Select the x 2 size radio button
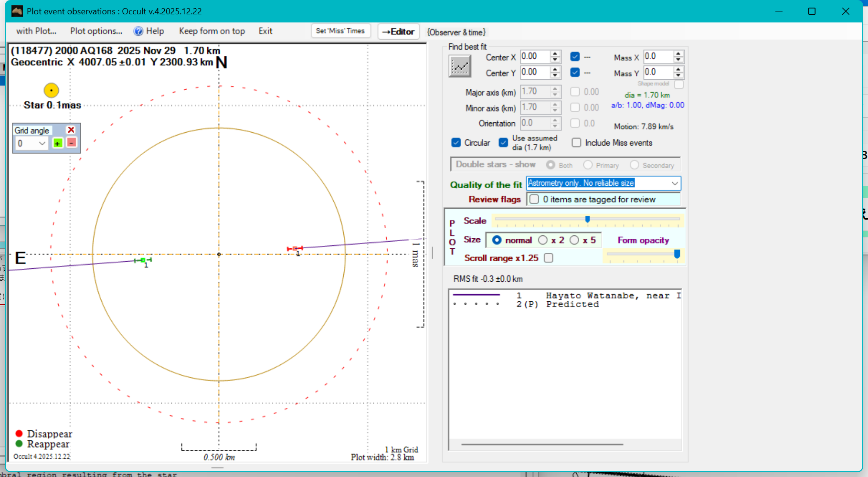 click(543, 240)
